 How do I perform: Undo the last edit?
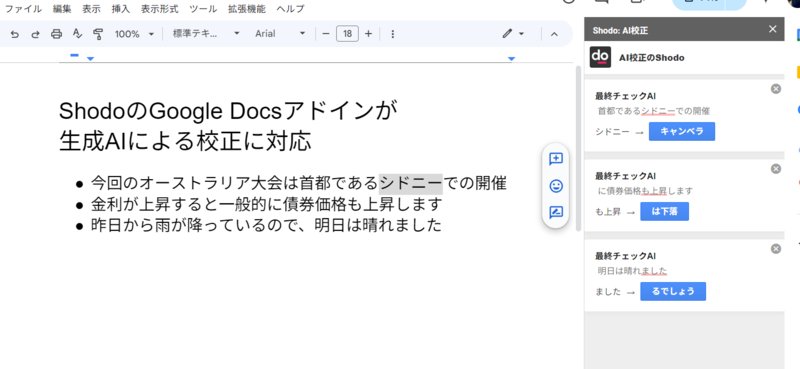pos(15,34)
